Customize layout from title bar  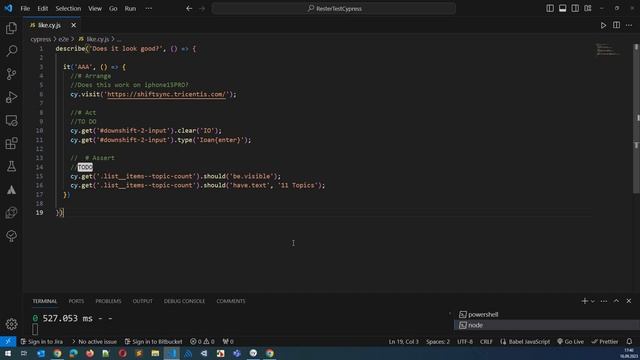[588, 8]
